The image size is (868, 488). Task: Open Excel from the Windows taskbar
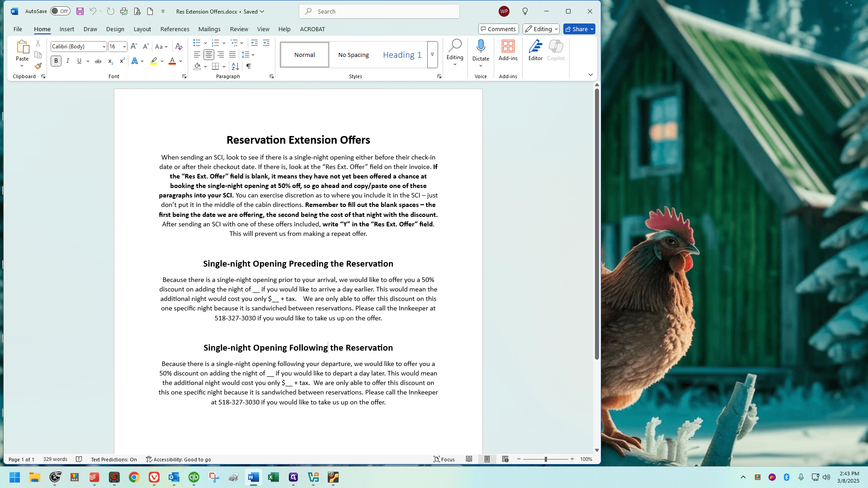click(274, 477)
